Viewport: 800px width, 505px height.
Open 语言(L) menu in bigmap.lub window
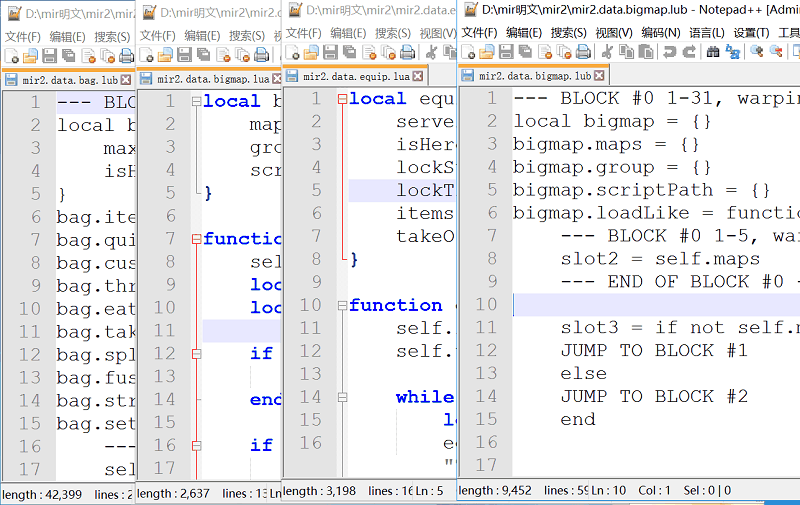click(707, 32)
